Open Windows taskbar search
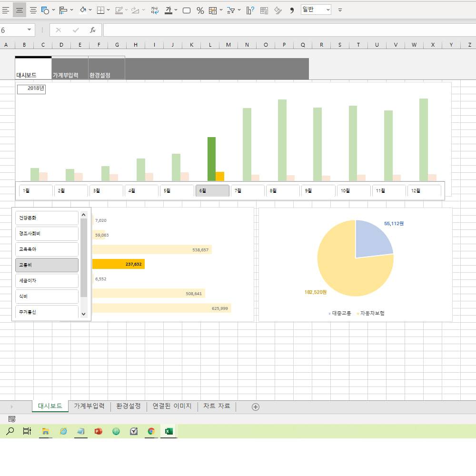Screen dimensions: 476x476 (10, 431)
